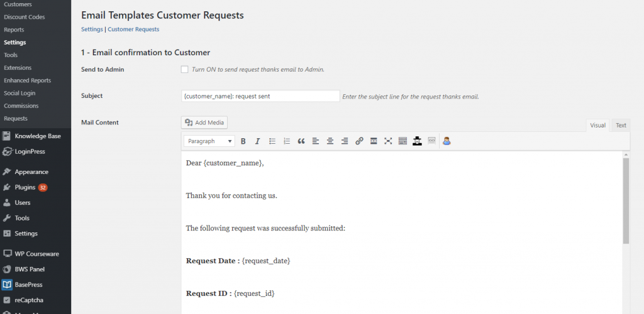Open Extensions submenu item

[x=18, y=68]
